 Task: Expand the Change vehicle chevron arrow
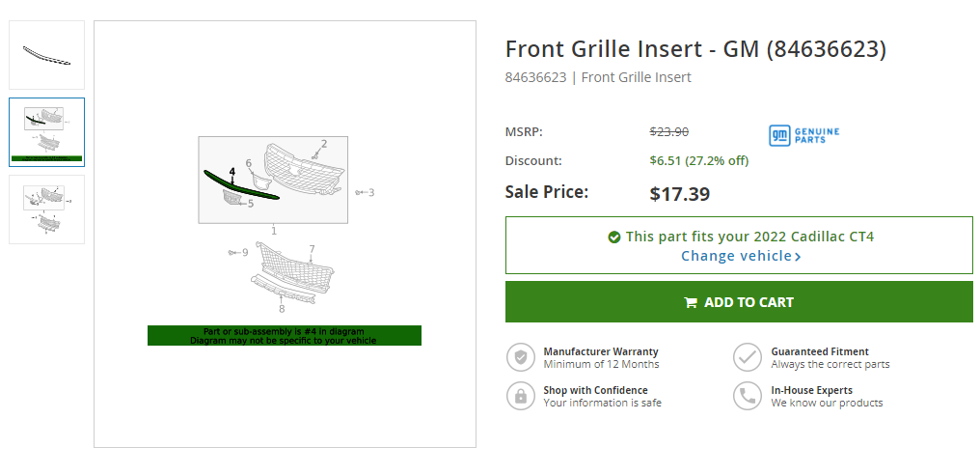[x=798, y=257]
